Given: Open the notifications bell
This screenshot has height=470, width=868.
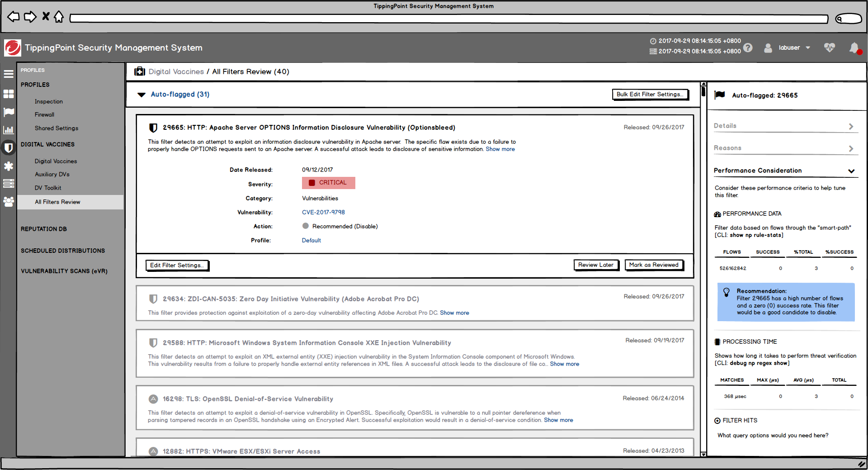Looking at the screenshot, I should [x=854, y=48].
